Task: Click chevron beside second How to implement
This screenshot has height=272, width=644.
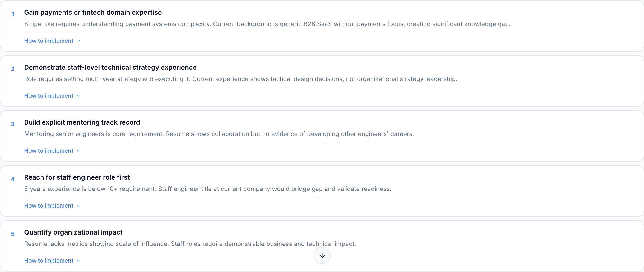Action: 78,96
